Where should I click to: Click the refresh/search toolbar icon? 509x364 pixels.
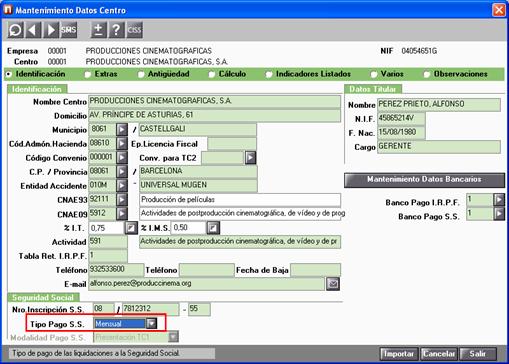[15, 30]
